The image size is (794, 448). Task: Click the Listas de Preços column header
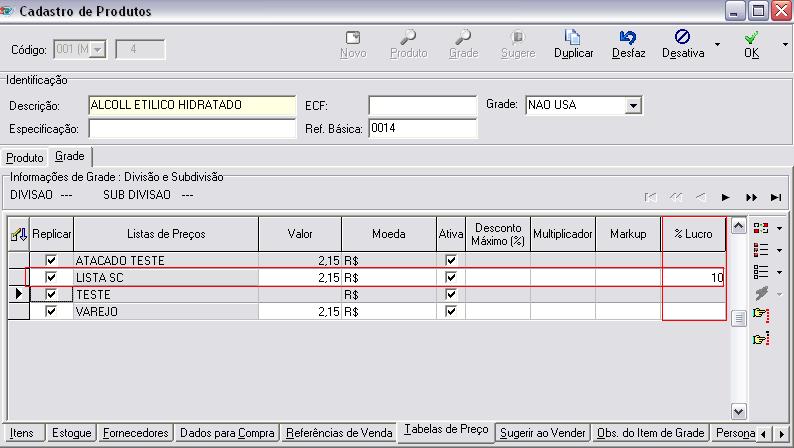pyautogui.click(x=166, y=234)
